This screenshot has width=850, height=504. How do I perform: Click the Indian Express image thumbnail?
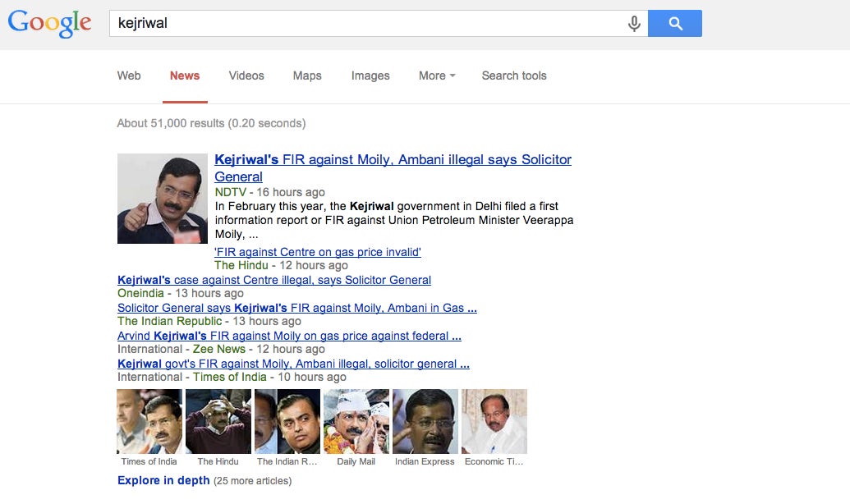tap(425, 421)
